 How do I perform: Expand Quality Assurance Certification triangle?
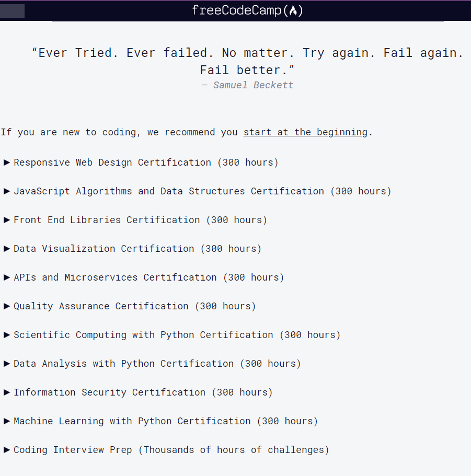pyautogui.click(x=6, y=306)
